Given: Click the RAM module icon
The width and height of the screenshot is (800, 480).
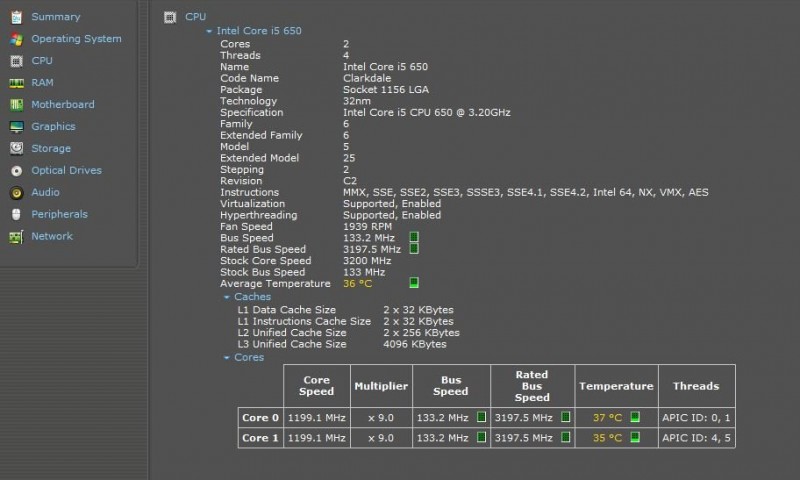Looking at the screenshot, I should coord(16,83).
